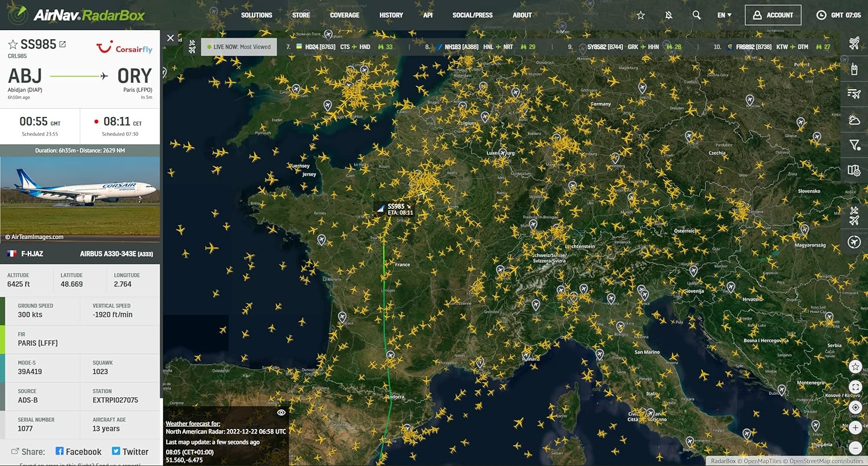Open the weather overlay panel
The width and height of the screenshot is (868, 466).
(x=855, y=120)
